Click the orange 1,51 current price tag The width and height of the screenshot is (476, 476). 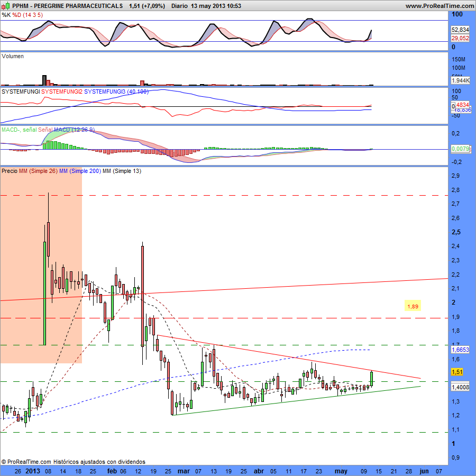(457, 372)
